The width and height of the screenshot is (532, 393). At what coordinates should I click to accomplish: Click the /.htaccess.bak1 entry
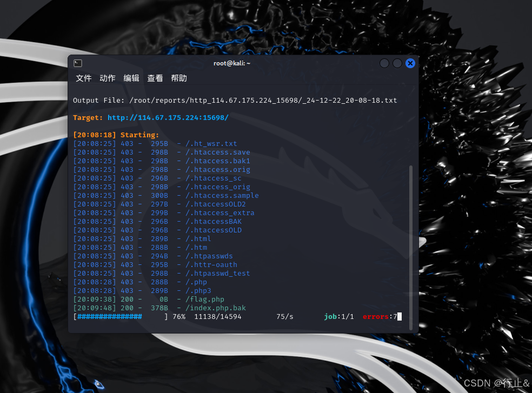pyautogui.click(x=217, y=161)
